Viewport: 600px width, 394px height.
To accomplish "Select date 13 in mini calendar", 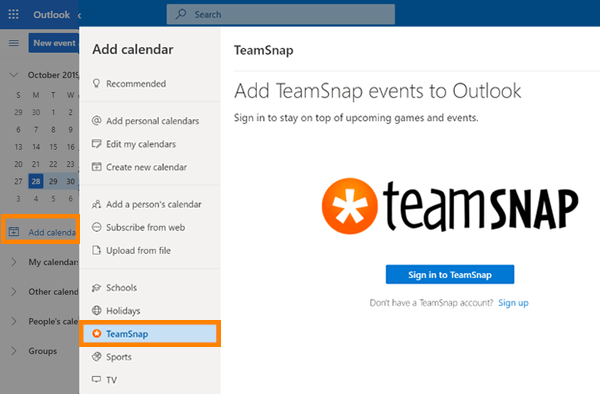I will [x=18, y=147].
